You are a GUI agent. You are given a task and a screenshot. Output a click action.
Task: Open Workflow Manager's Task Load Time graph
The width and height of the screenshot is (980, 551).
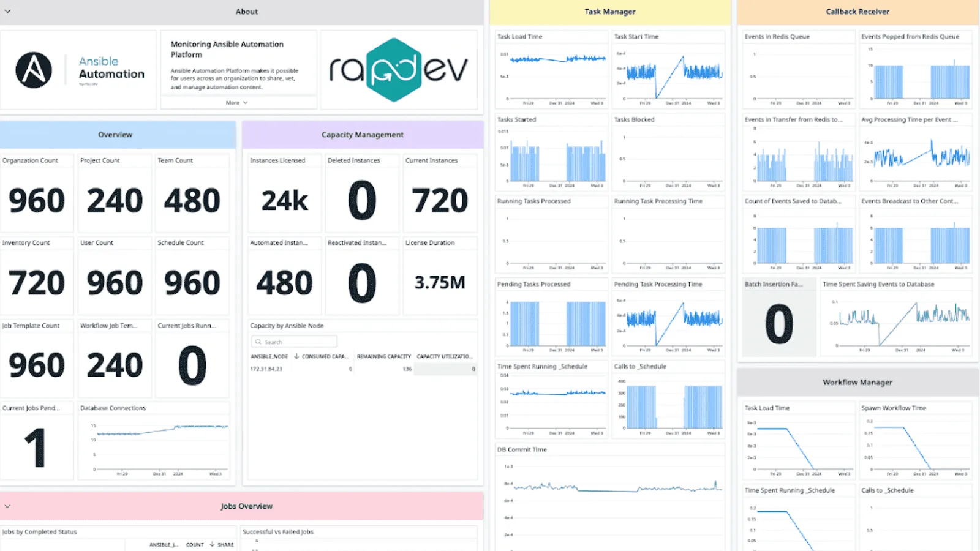[798, 447]
